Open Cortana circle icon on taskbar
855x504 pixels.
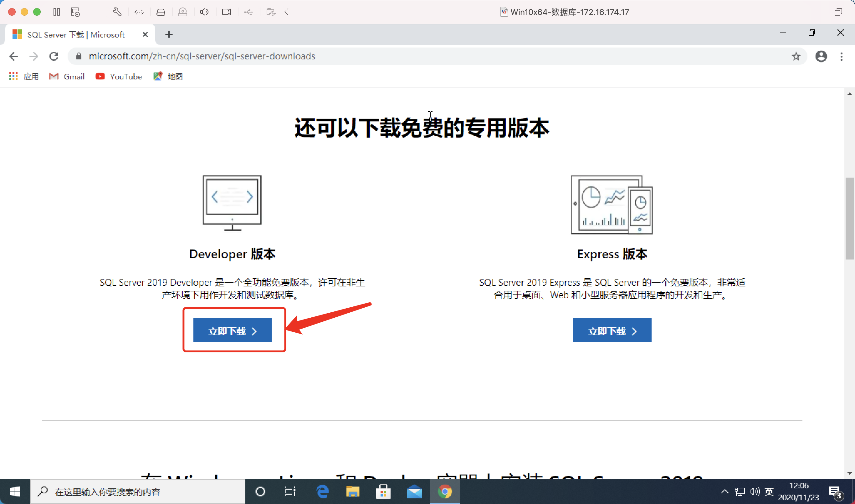260,491
